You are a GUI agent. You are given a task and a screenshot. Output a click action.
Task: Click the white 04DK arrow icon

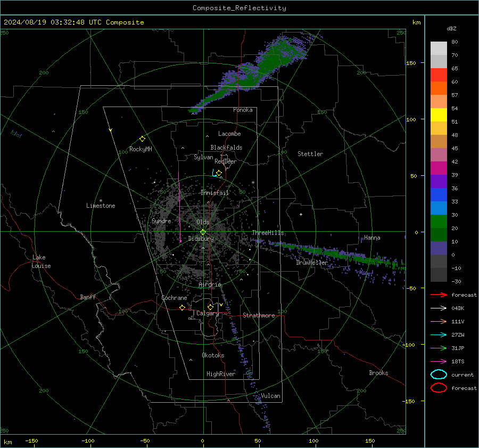click(439, 308)
